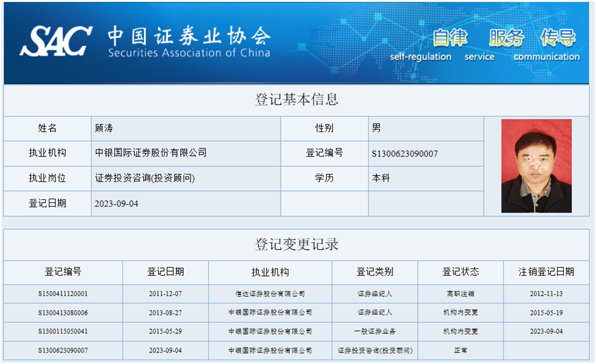The image size is (596, 364).
Task: Click the 性别 label cell
Action: [324, 129]
